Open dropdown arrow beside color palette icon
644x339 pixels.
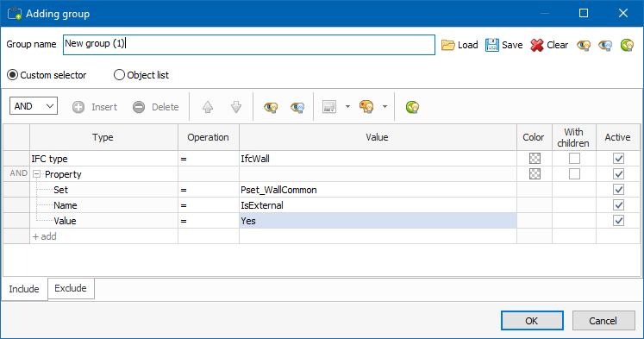[385, 107]
